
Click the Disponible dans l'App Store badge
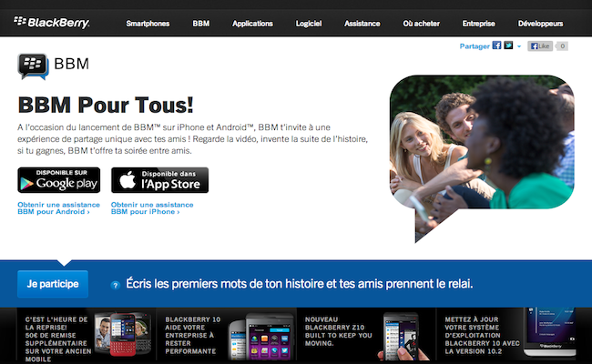[159, 180]
